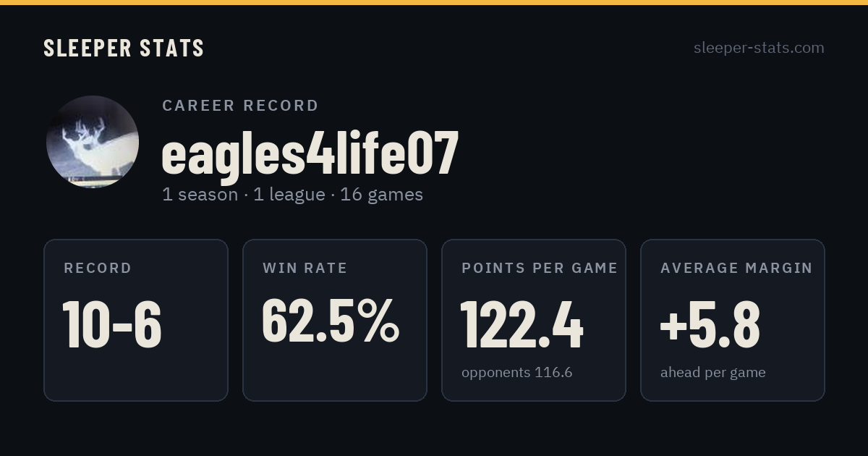
Task: Click the 62.5% win rate value
Action: click(331, 320)
